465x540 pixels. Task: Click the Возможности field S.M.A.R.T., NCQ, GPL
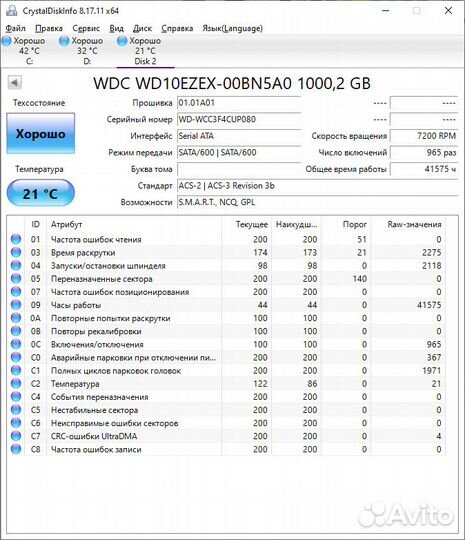(x=318, y=202)
